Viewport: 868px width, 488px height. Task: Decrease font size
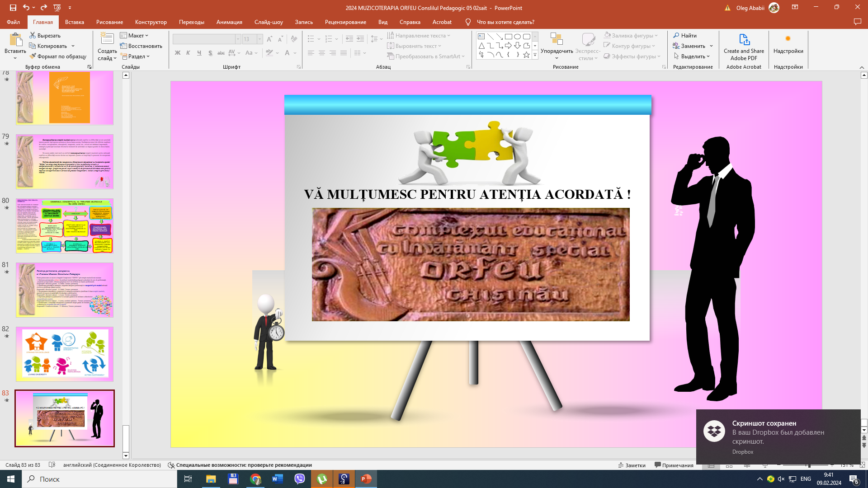pyautogui.click(x=280, y=39)
